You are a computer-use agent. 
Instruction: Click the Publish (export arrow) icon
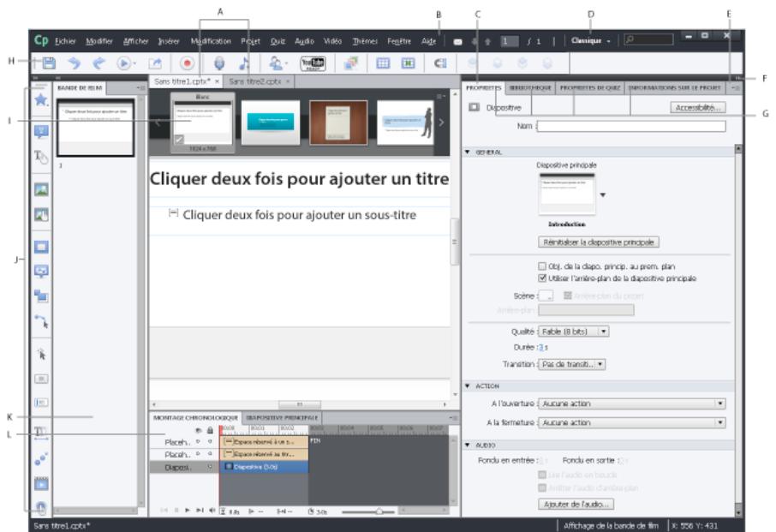tap(155, 63)
